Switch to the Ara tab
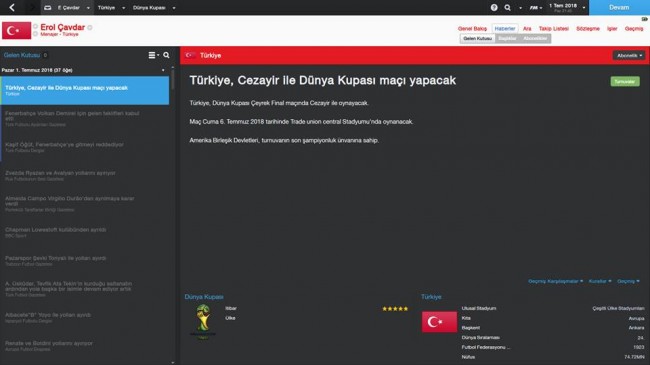650x365 pixels. [x=527, y=29]
